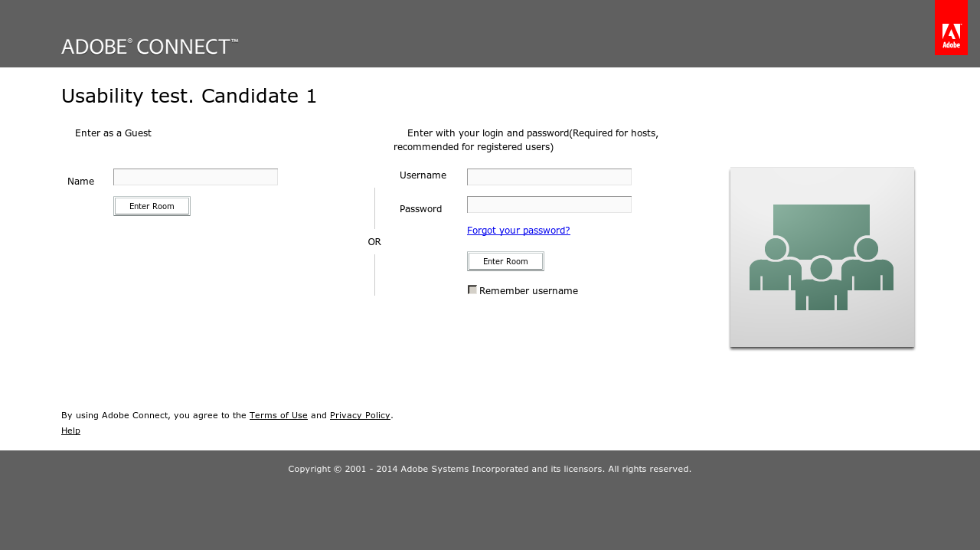Click the Username field label

[x=423, y=175]
